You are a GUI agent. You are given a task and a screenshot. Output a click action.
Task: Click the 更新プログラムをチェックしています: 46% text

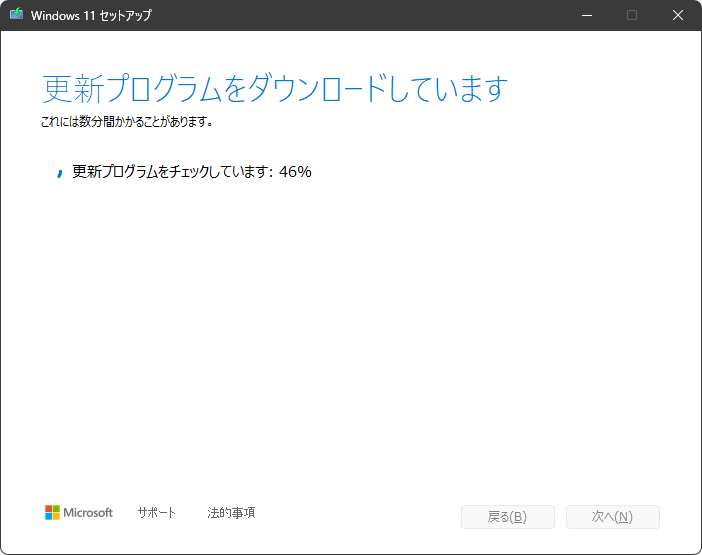[192, 171]
